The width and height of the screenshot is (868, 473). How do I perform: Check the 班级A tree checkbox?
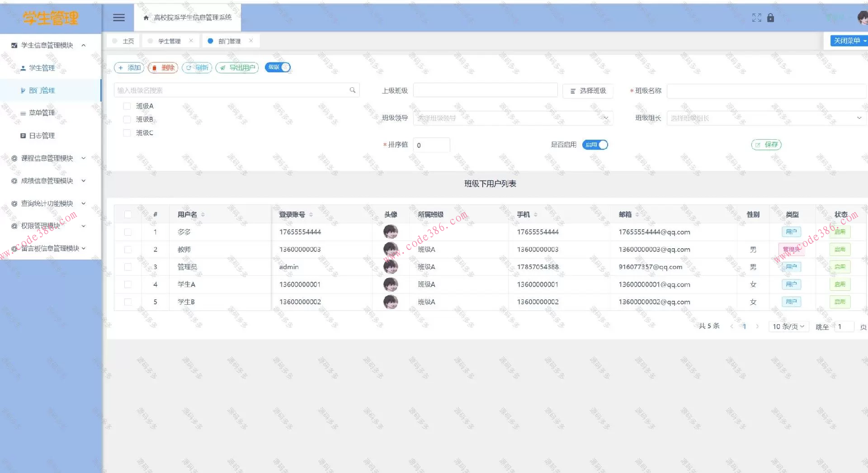click(x=127, y=106)
